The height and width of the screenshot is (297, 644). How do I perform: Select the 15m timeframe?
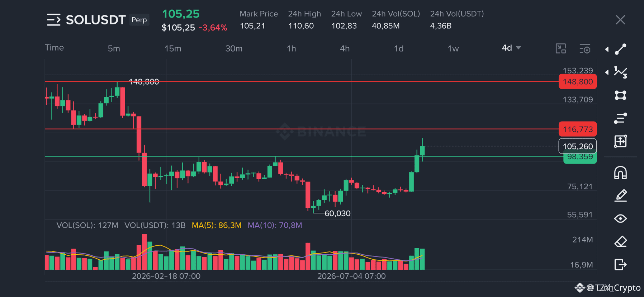[x=173, y=48]
